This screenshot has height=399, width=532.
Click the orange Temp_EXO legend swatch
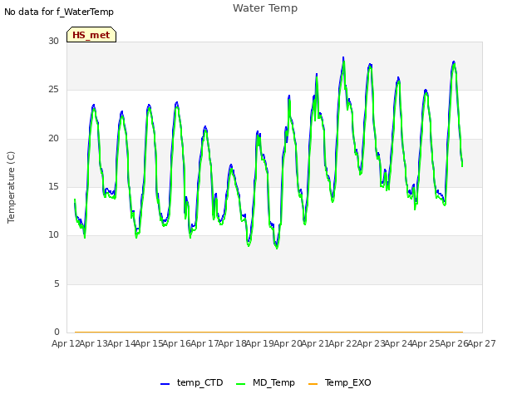click(x=313, y=384)
